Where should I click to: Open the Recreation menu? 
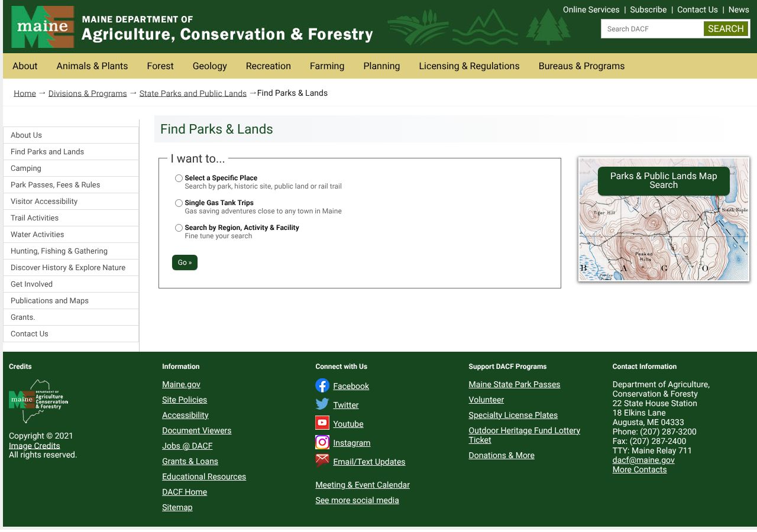[x=268, y=66]
